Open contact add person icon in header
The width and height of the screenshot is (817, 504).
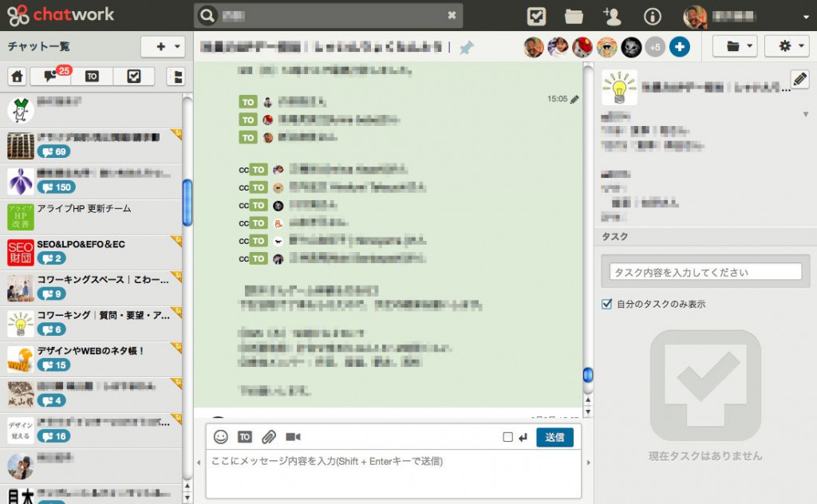coord(612,16)
